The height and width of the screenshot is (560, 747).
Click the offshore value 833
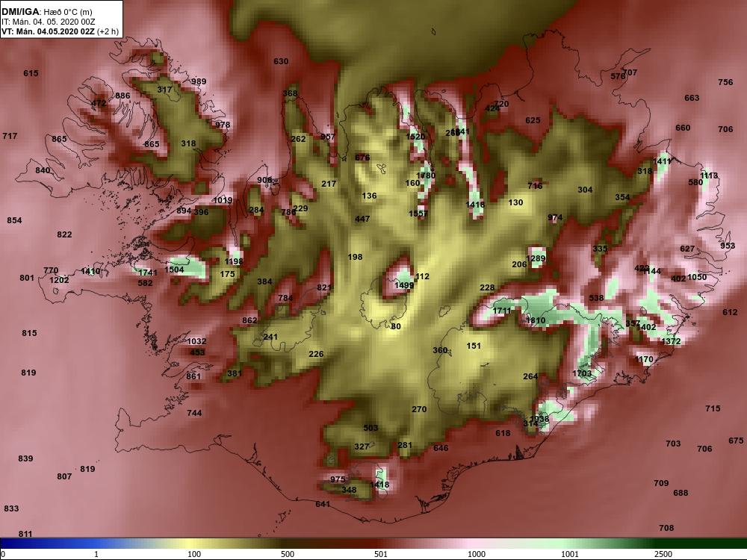(x=11, y=508)
